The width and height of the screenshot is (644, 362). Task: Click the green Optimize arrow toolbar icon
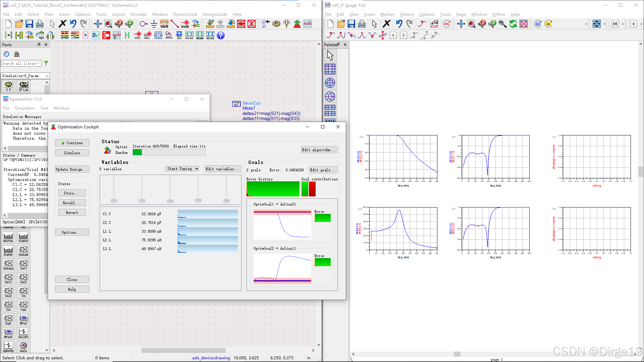(x=297, y=24)
